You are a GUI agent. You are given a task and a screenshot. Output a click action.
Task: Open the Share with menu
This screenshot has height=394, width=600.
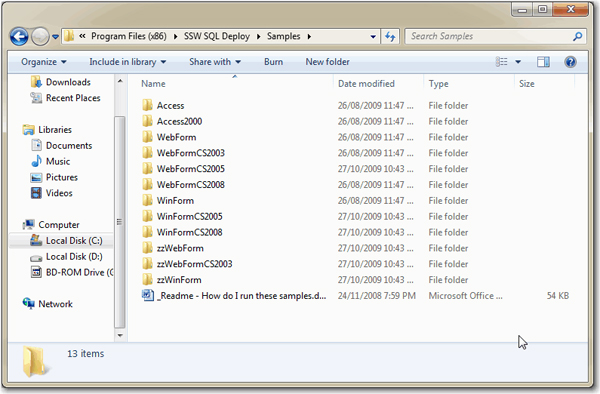point(215,62)
